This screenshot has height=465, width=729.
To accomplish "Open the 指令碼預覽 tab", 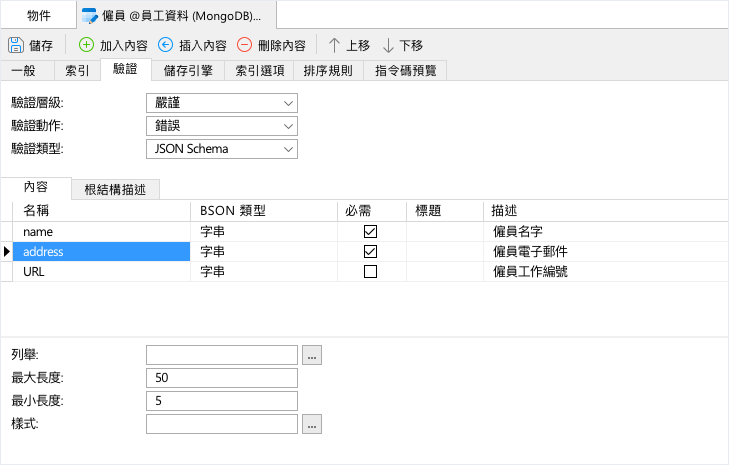I will click(405, 71).
